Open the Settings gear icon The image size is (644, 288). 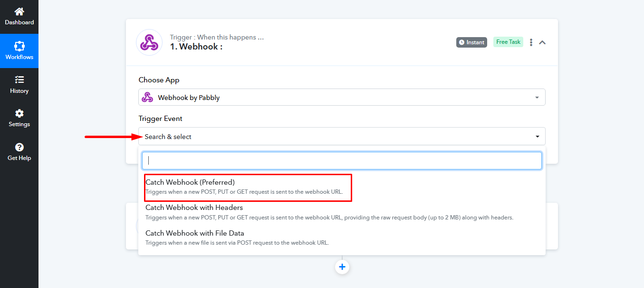(19, 113)
